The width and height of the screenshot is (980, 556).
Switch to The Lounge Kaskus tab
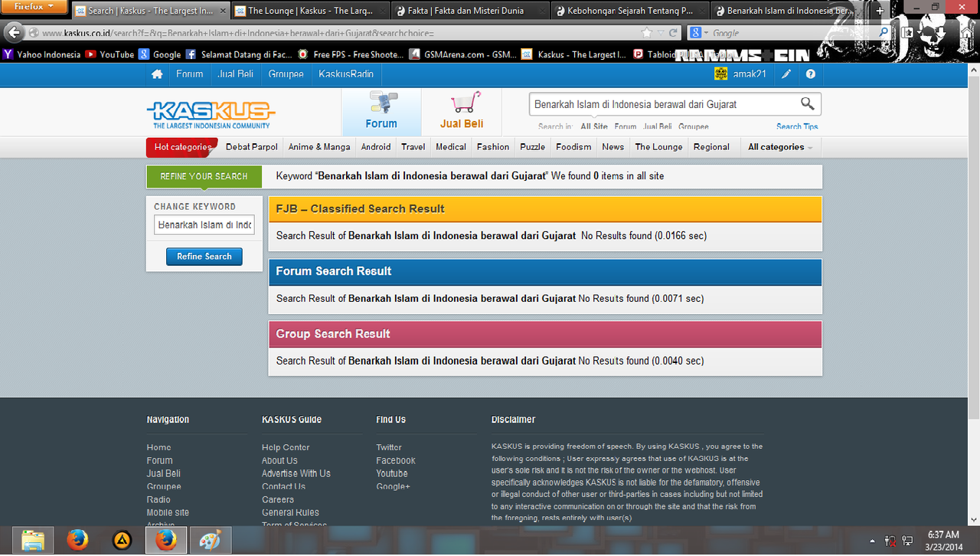(311, 11)
